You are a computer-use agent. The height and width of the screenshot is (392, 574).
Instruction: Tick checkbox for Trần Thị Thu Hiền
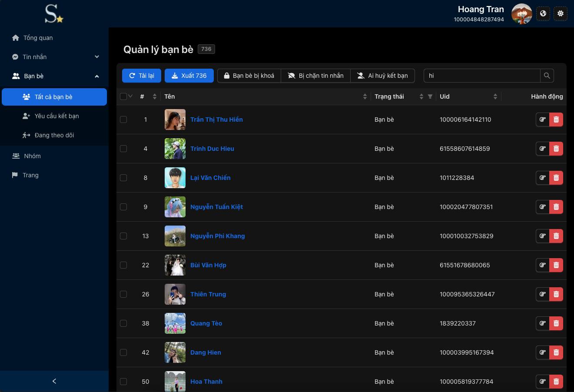click(123, 120)
